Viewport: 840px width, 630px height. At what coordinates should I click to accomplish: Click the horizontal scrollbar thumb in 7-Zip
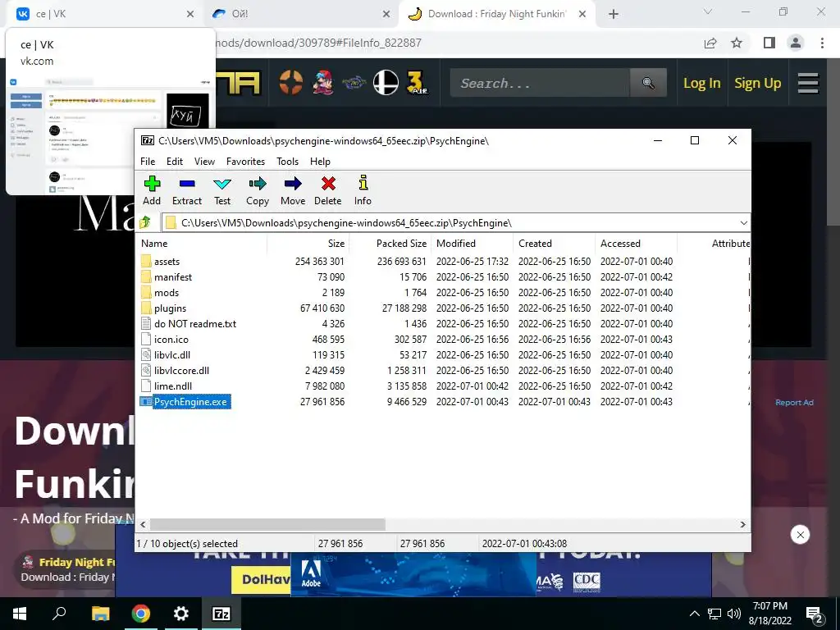(267, 524)
